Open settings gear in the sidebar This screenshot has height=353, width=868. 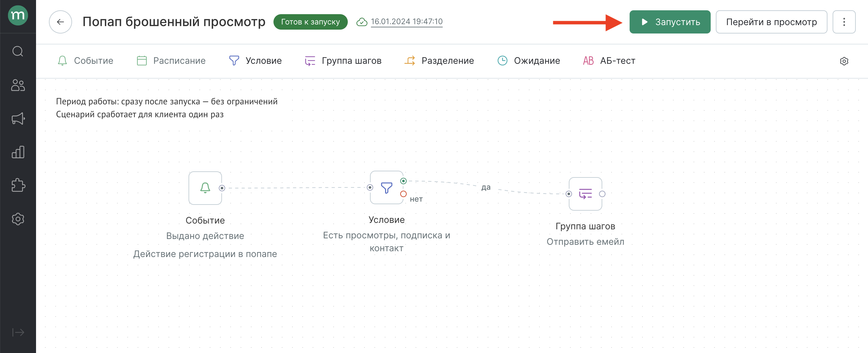click(18, 219)
